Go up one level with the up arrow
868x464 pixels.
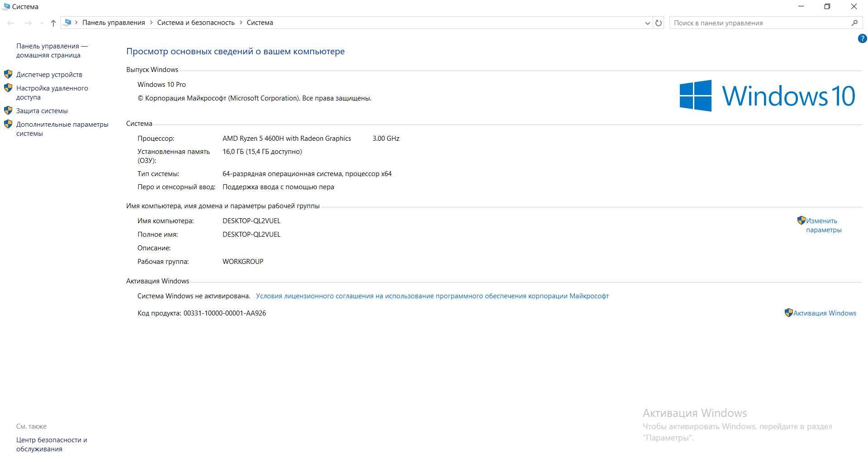click(53, 23)
